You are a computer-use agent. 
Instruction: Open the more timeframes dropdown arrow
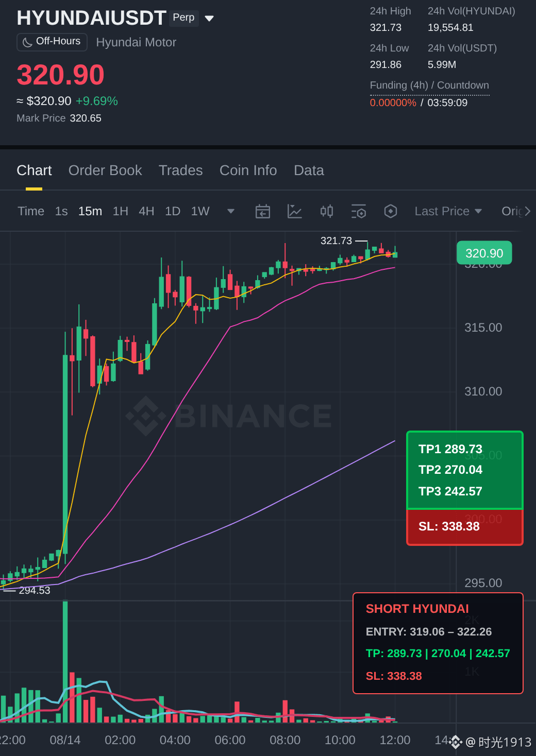point(231,211)
